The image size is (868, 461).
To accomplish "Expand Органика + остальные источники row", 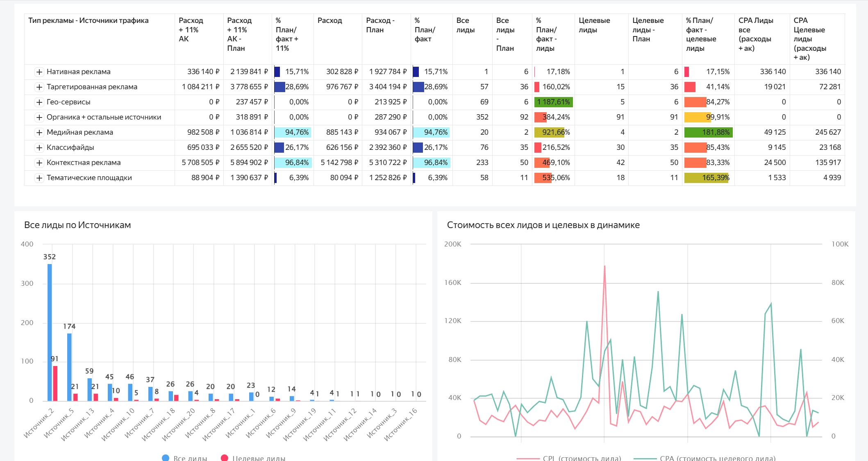I will click(x=39, y=118).
